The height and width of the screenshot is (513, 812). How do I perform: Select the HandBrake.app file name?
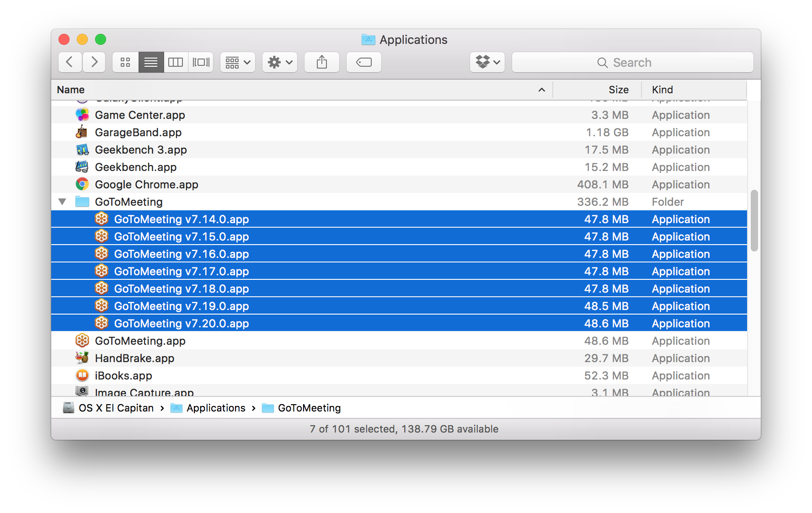click(x=134, y=358)
